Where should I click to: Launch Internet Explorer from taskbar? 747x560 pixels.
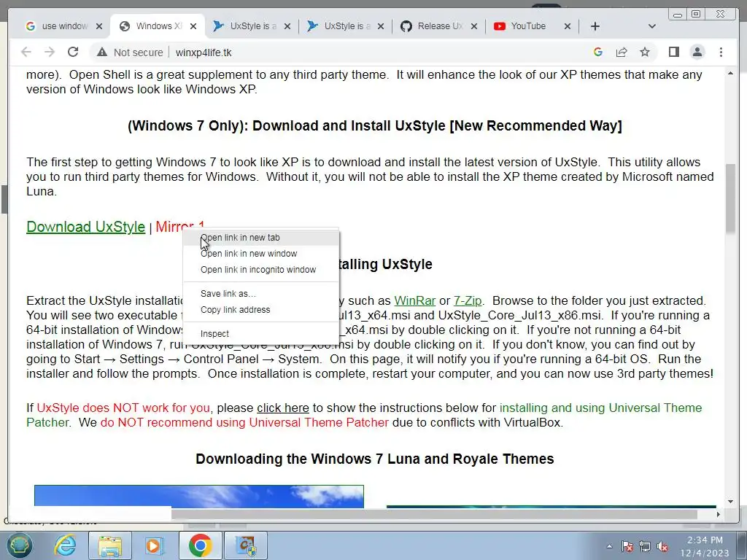coord(64,545)
